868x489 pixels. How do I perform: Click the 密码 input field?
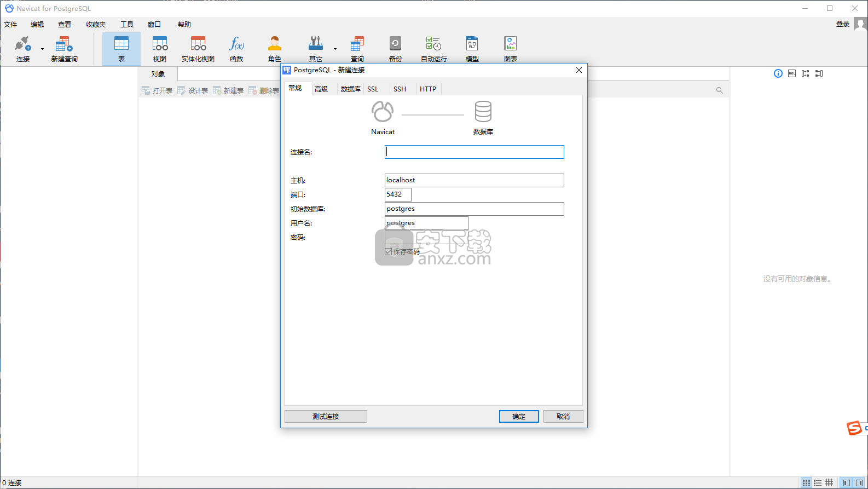click(x=426, y=237)
